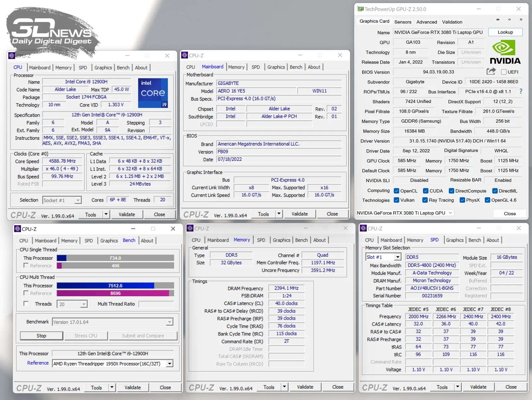This screenshot has width=532, height=400.
Task: Expand the AMD Ryzen Threadripper reference dropdown
Action: [170, 363]
